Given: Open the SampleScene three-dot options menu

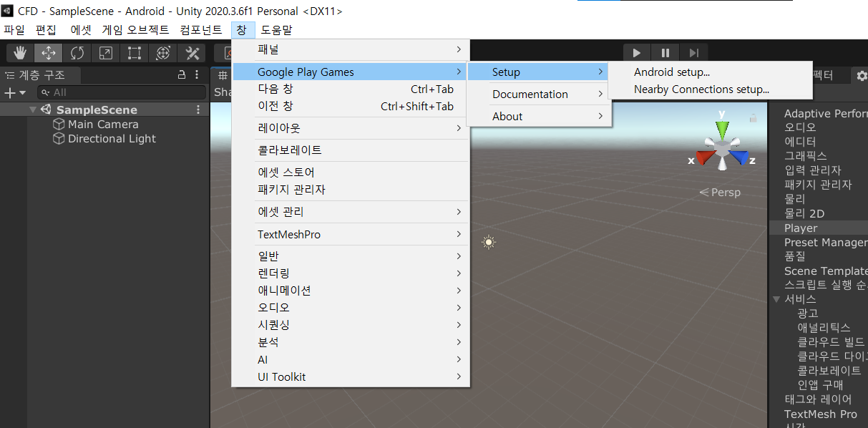Looking at the screenshot, I should coord(198,110).
